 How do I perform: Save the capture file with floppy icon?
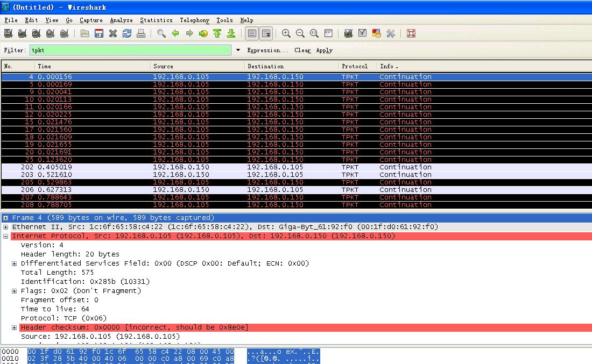point(99,33)
